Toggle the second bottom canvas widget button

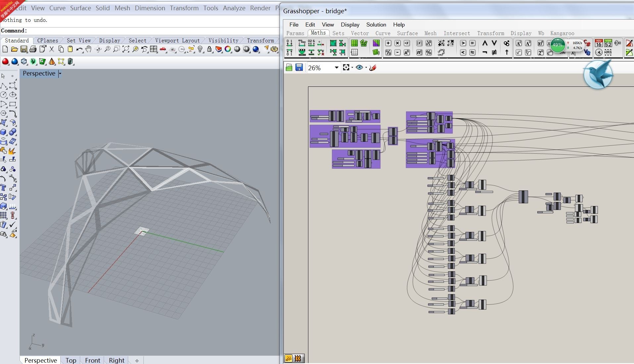click(298, 358)
